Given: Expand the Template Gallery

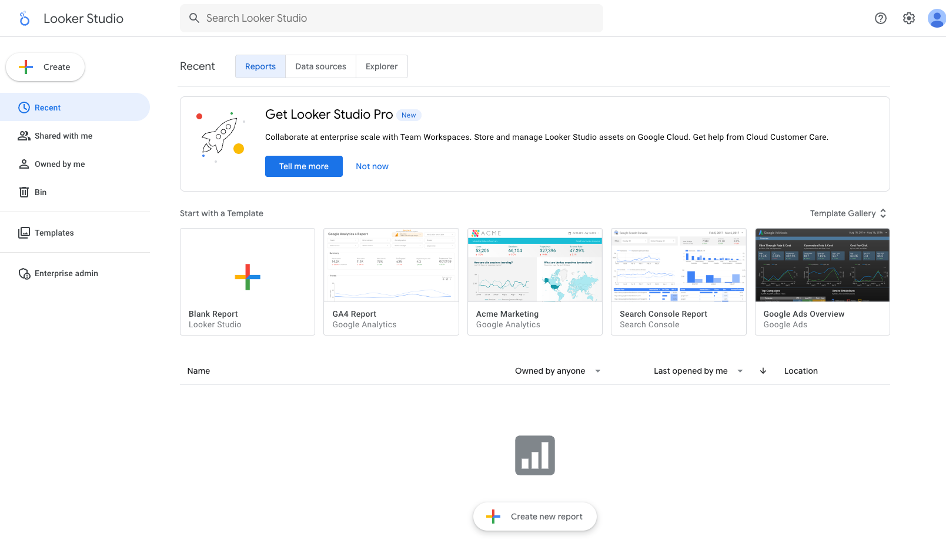Looking at the screenshot, I should point(848,213).
